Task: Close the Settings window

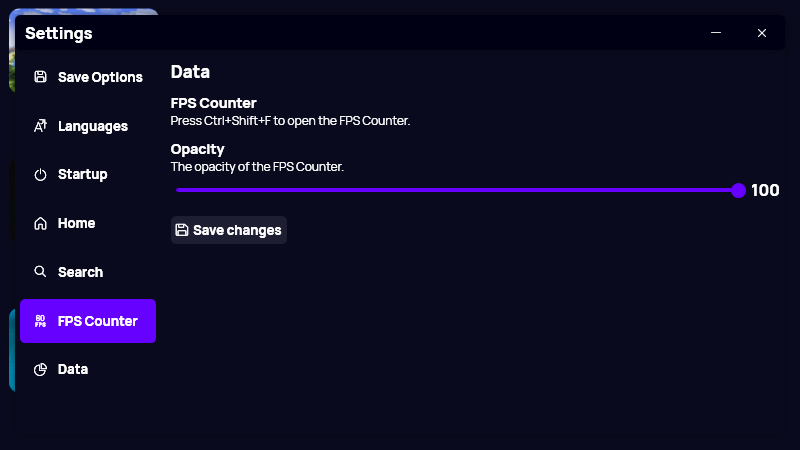Action: coord(762,33)
